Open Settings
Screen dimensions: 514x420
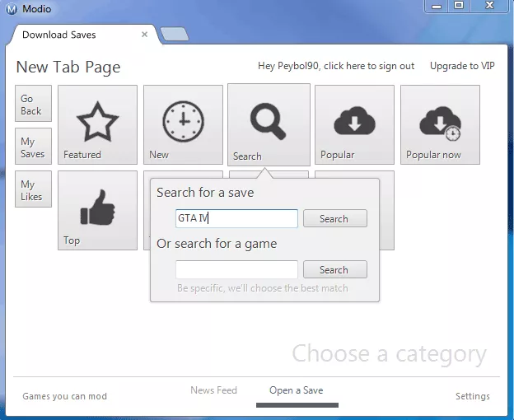[x=472, y=396]
